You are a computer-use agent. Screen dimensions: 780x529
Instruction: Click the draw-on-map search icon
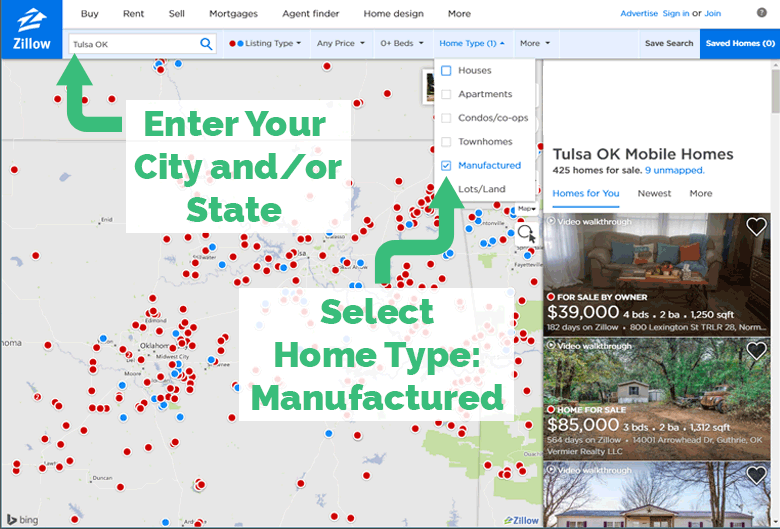tap(526, 233)
